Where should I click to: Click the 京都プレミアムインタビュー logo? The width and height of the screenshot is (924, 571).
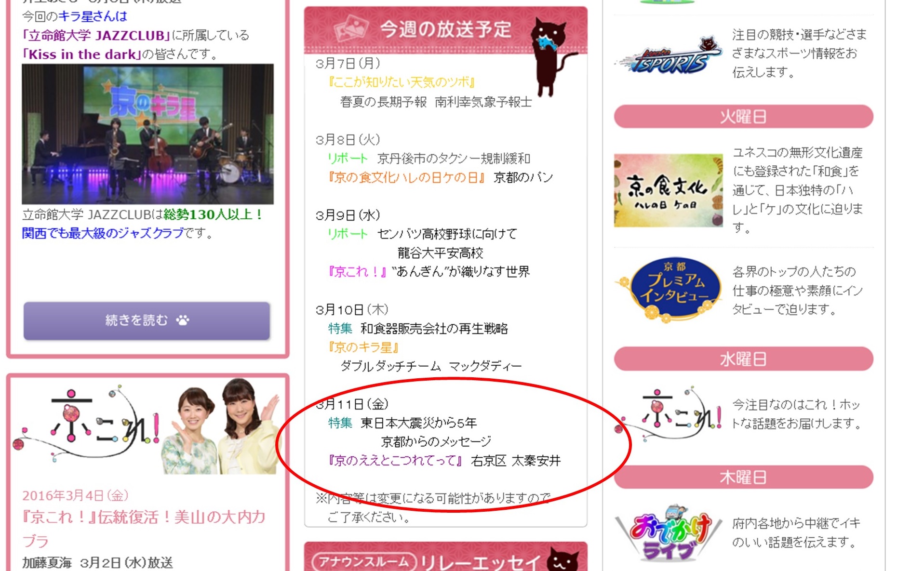[668, 289]
